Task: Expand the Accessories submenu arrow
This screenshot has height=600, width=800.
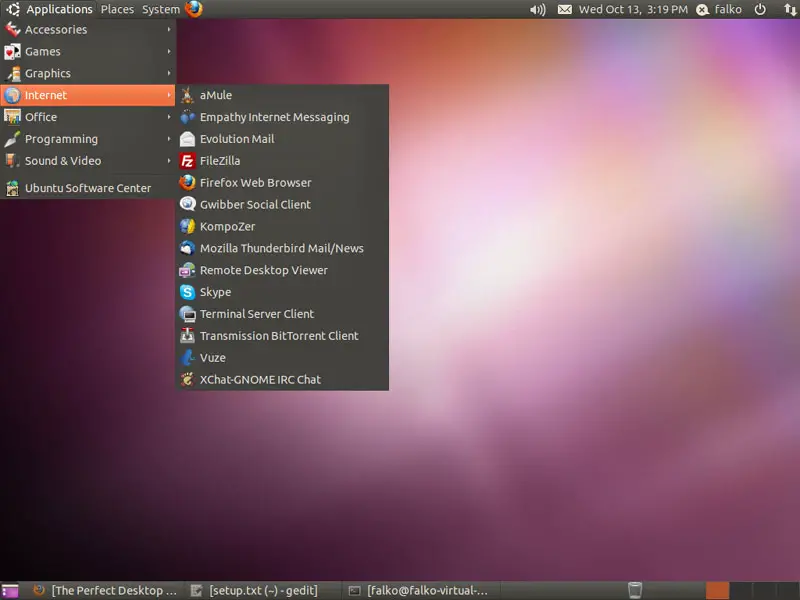Action: pyautogui.click(x=169, y=30)
